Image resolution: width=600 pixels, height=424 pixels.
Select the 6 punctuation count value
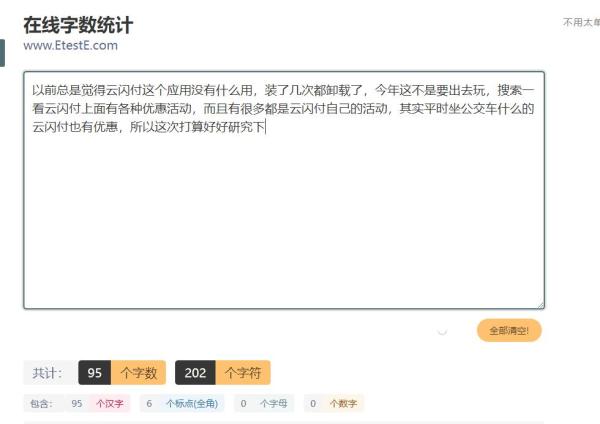149,403
